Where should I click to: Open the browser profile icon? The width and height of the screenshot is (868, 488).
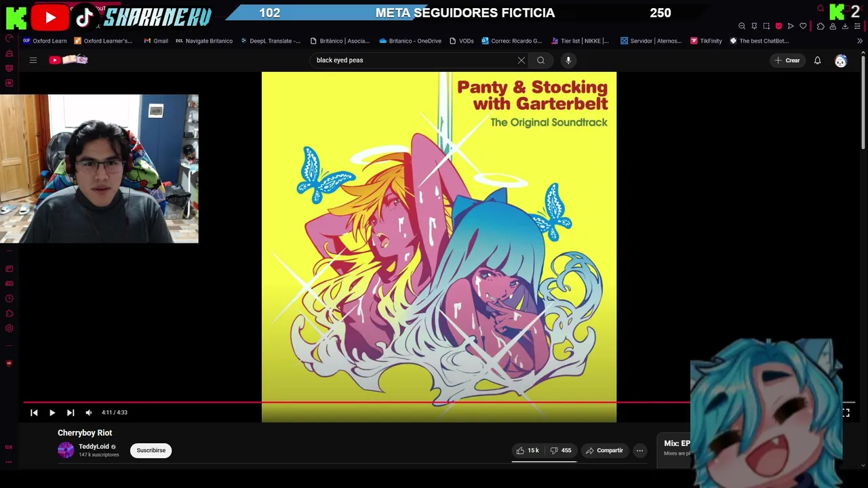pyautogui.click(x=833, y=26)
